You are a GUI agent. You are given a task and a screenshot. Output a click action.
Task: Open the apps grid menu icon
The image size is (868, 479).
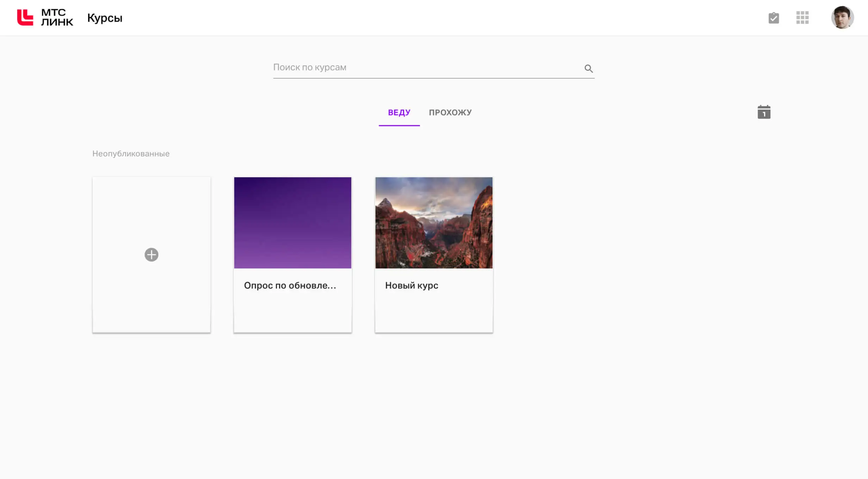tap(802, 18)
